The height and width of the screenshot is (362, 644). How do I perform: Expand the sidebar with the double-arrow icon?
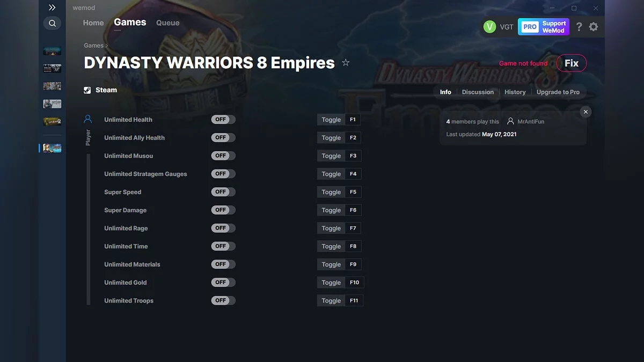(52, 8)
